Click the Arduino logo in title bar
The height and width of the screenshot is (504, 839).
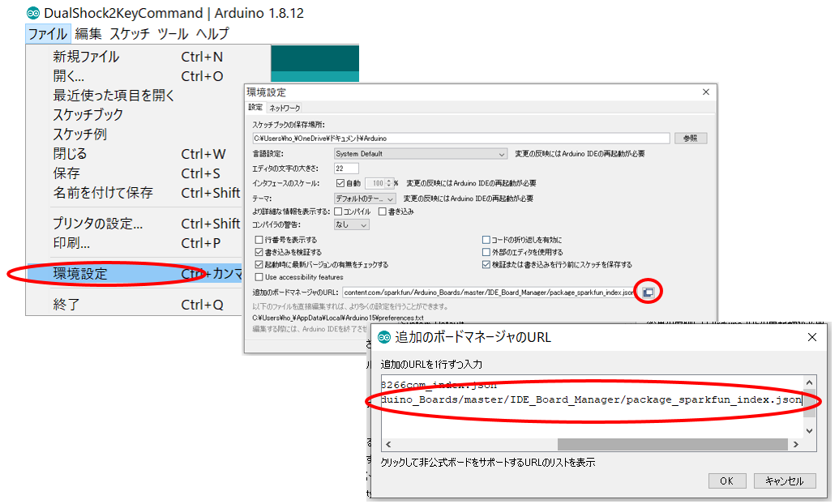pos(33,13)
